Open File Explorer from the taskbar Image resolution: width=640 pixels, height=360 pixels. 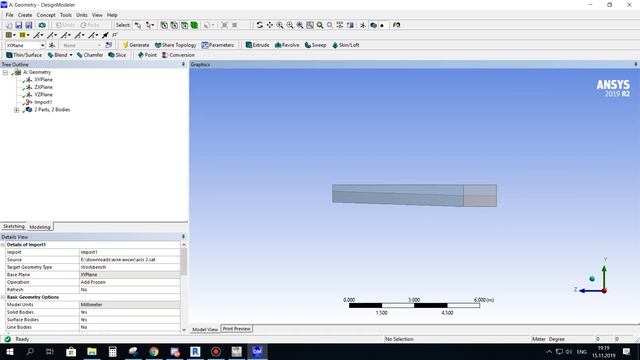(x=92, y=351)
